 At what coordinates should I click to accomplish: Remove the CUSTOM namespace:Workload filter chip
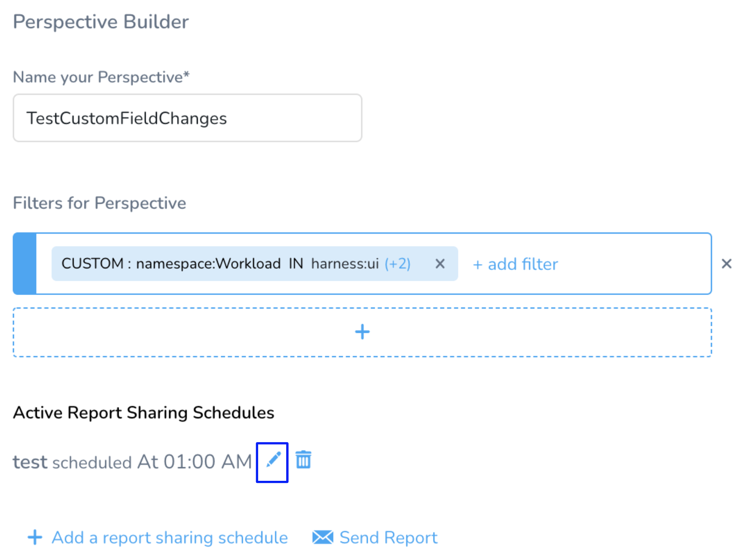click(440, 264)
